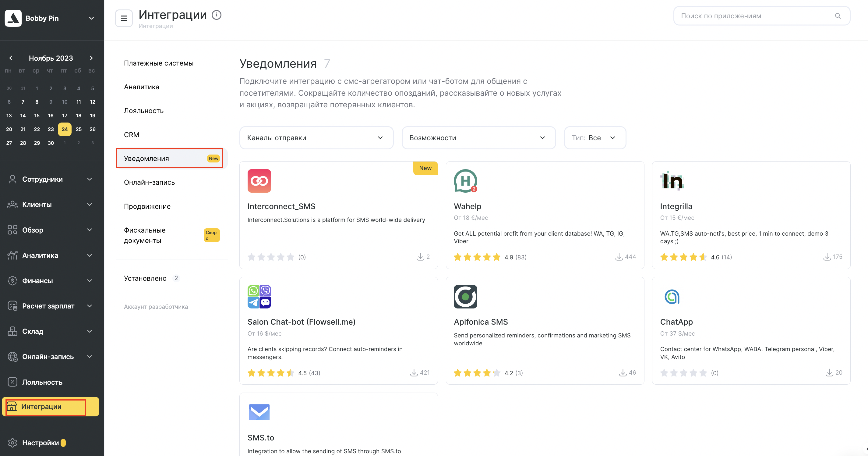Screen dimensions: 868x456
Task: Click the Аналитика chart icon in sidebar
Action: [12, 255]
